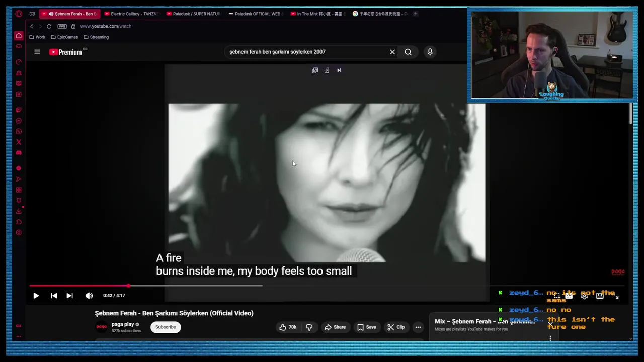Open the sidebar Home start page icon
Viewport: 644px width, 362px height.
(19, 36)
